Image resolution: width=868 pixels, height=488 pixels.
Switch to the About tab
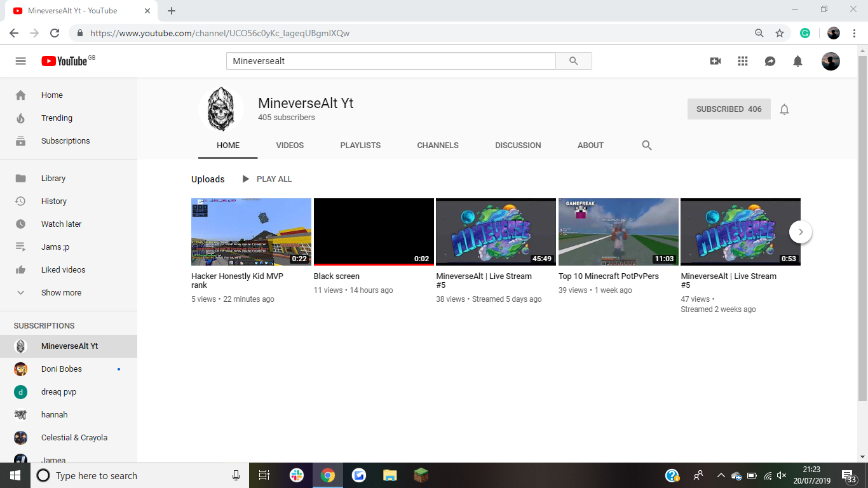click(x=590, y=146)
